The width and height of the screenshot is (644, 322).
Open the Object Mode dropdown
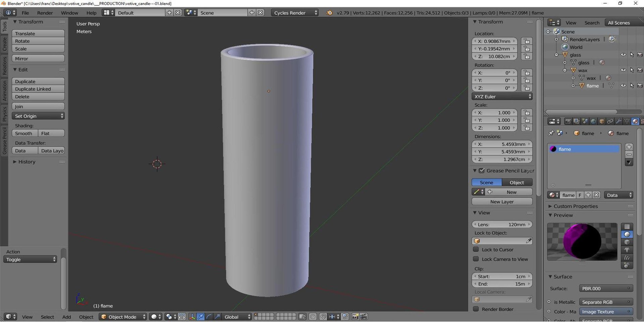[123, 317]
